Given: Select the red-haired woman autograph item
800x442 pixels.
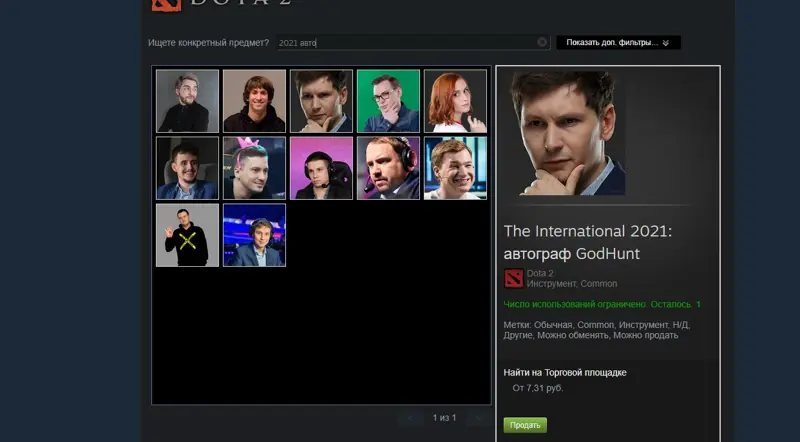Looking at the screenshot, I should coord(455,101).
